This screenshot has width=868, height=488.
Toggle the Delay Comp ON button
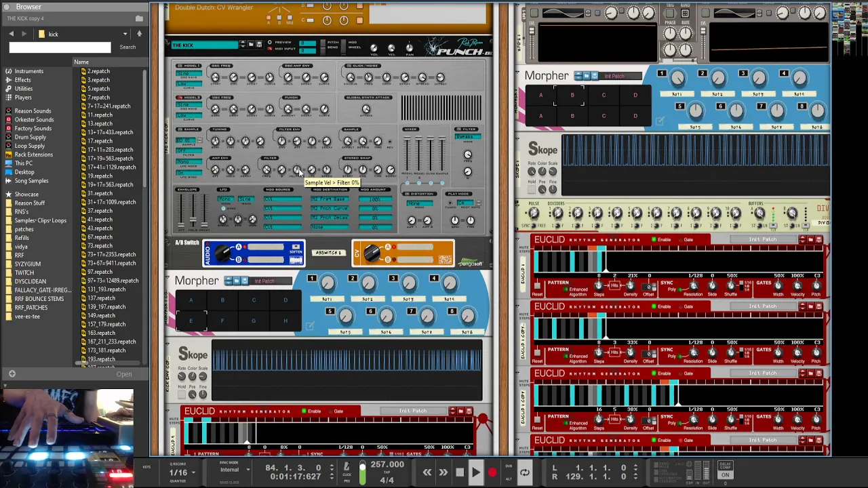[x=725, y=474]
